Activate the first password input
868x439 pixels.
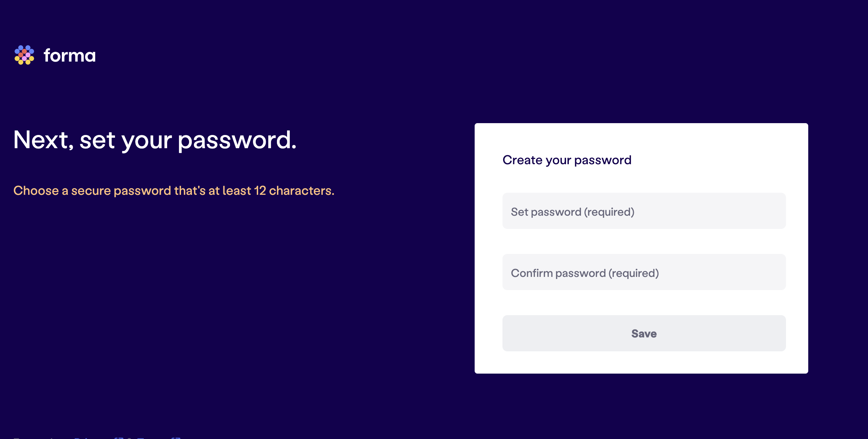click(644, 211)
